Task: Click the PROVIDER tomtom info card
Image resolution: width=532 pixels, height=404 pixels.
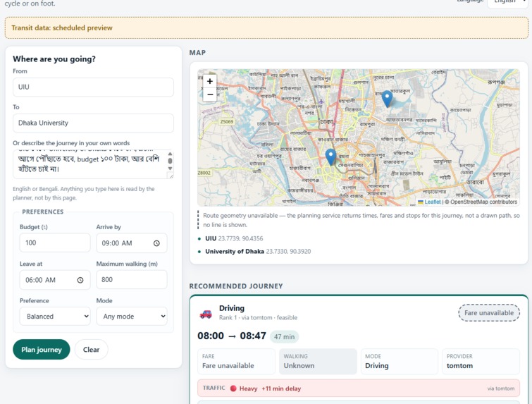Action: coord(481,362)
